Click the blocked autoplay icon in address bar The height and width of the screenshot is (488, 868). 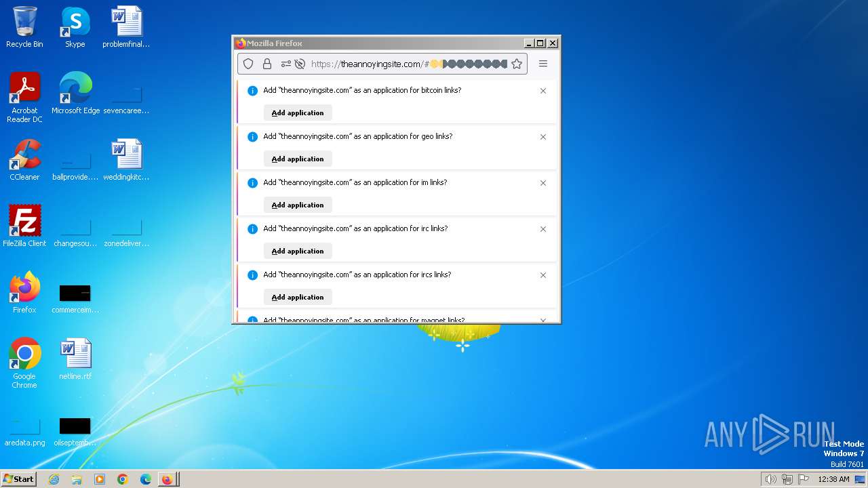coord(299,64)
